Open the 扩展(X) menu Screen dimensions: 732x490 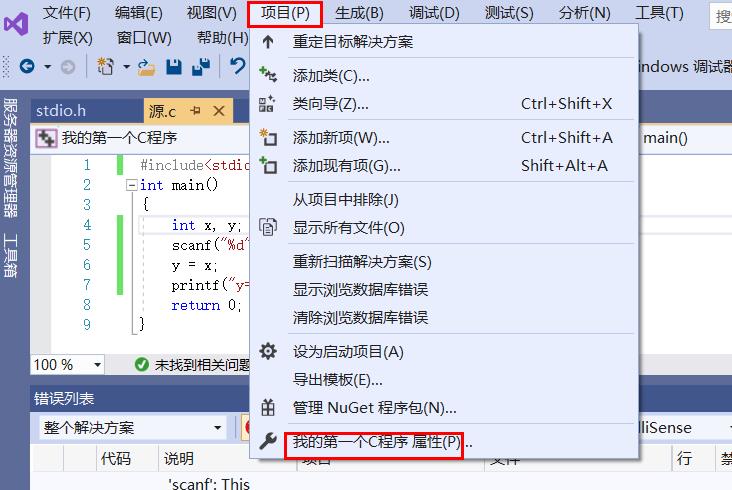click(68, 37)
